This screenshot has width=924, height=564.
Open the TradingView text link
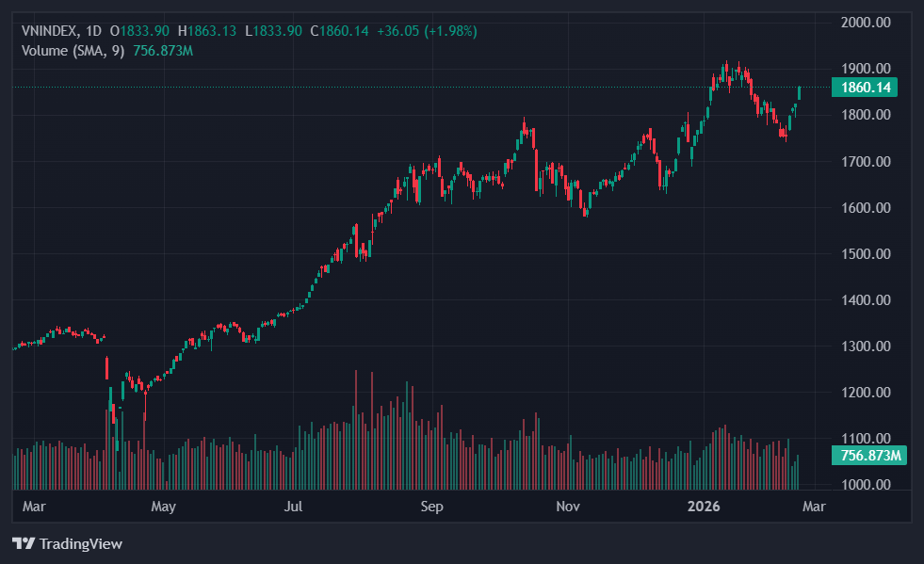(80, 543)
